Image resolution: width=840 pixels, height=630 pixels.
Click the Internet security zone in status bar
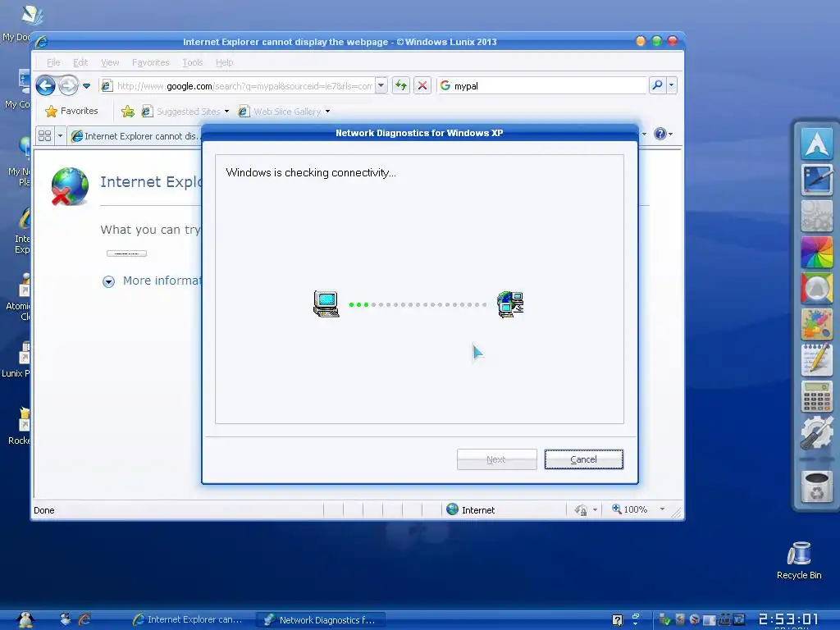[470, 509]
